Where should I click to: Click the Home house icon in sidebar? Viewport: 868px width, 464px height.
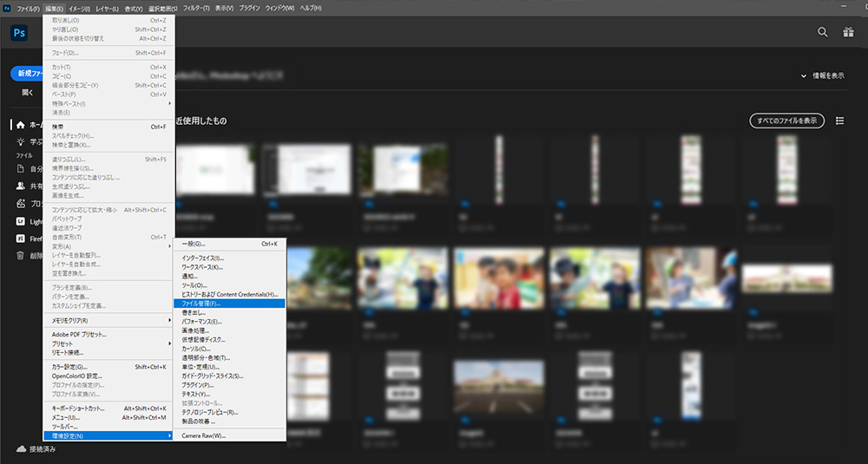[x=21, y=125]
